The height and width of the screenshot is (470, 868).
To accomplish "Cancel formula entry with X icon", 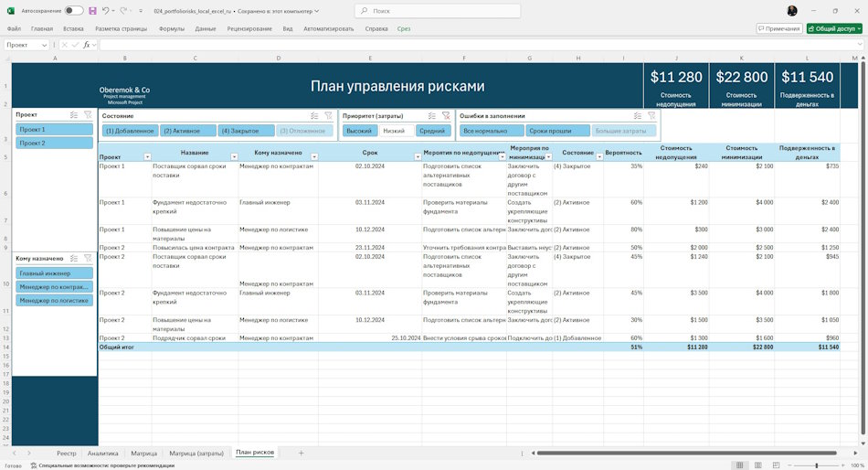I will [65, 45].
